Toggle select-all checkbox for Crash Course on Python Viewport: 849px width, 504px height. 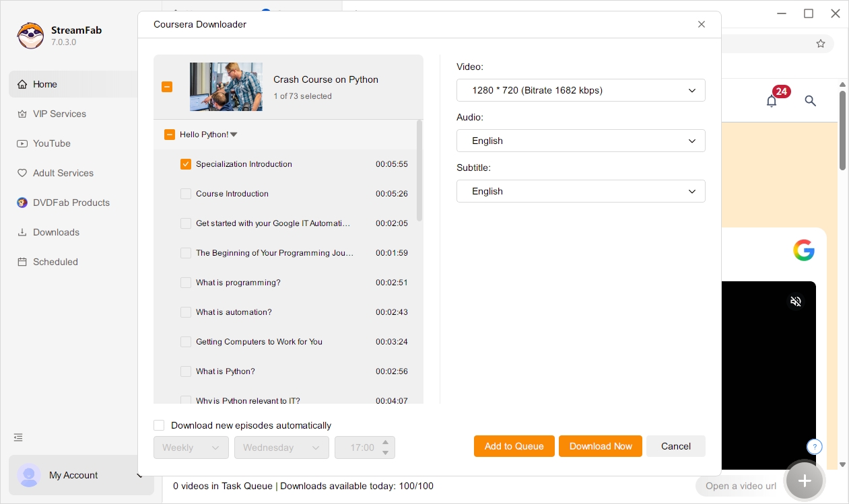click(x=167, y=87)
